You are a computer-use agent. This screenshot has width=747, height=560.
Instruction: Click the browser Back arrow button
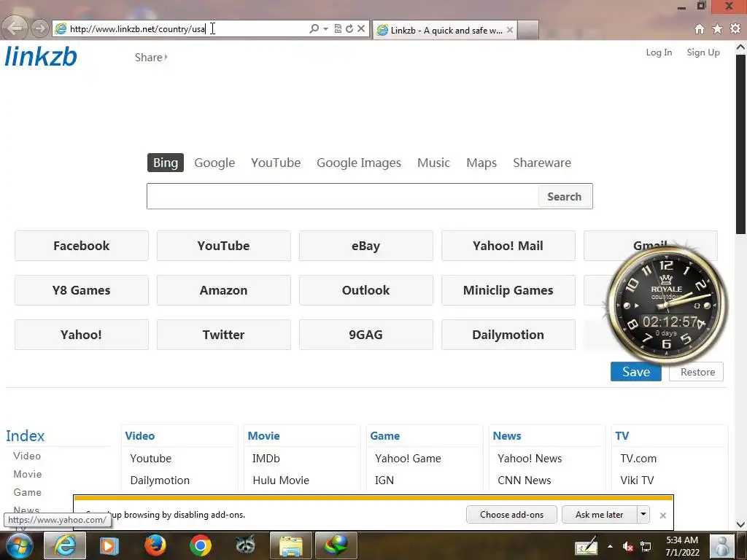click(x=15, y=28)
